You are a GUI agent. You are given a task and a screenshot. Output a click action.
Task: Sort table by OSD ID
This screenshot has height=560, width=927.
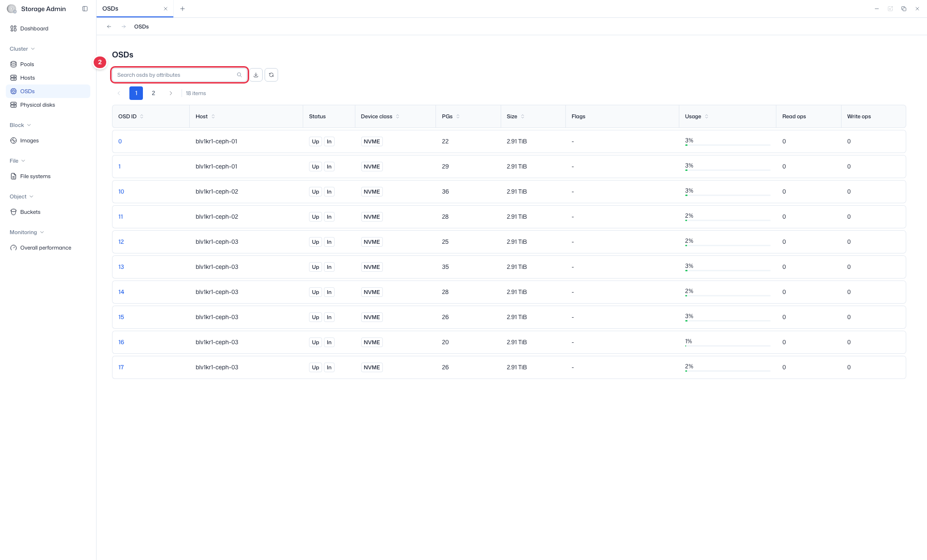coord(141,116)
